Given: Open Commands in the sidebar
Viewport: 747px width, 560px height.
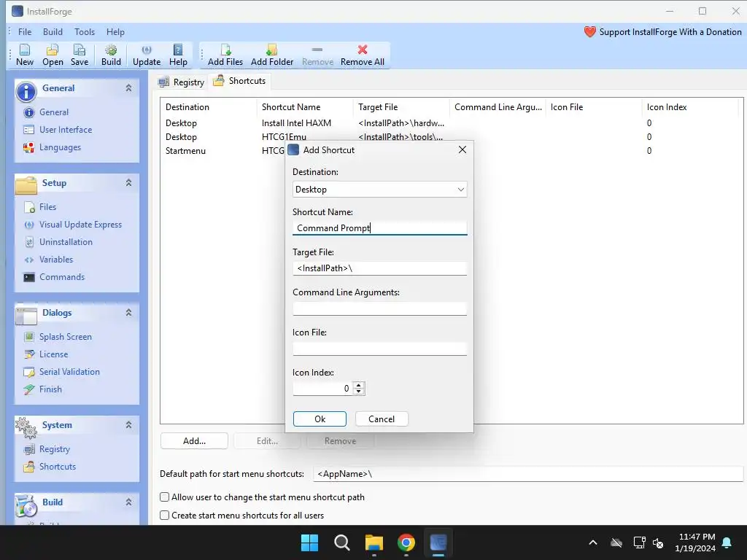Looking at the screenshot, I should coord(62,277).
